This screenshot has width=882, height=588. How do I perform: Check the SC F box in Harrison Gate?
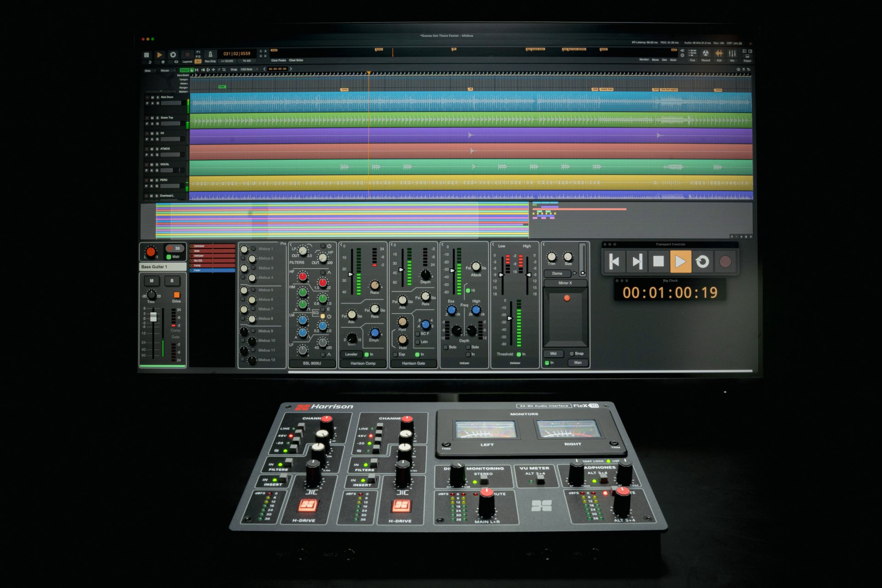coord(417,334)
